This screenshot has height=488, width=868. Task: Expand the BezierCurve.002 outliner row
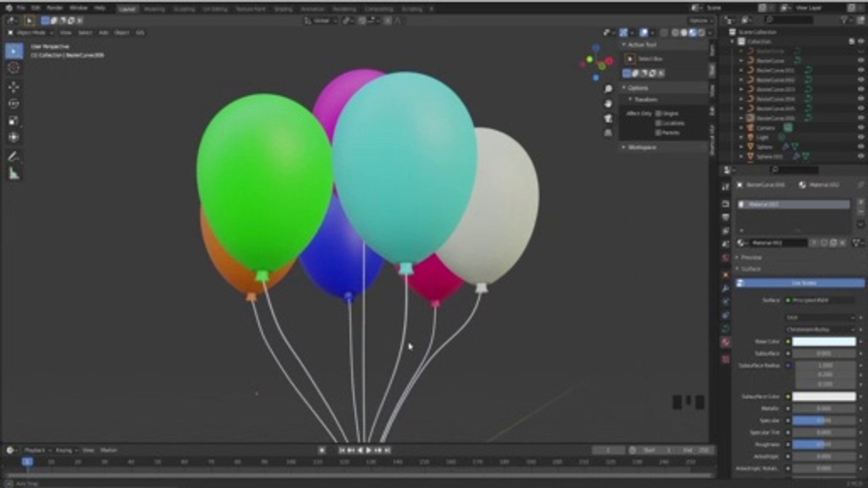pos(741,79)
